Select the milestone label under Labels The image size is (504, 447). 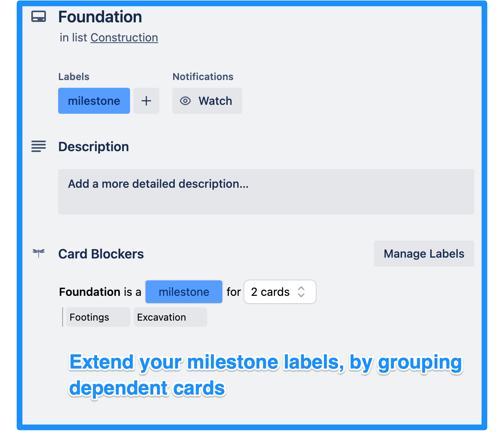pos(94,101)
